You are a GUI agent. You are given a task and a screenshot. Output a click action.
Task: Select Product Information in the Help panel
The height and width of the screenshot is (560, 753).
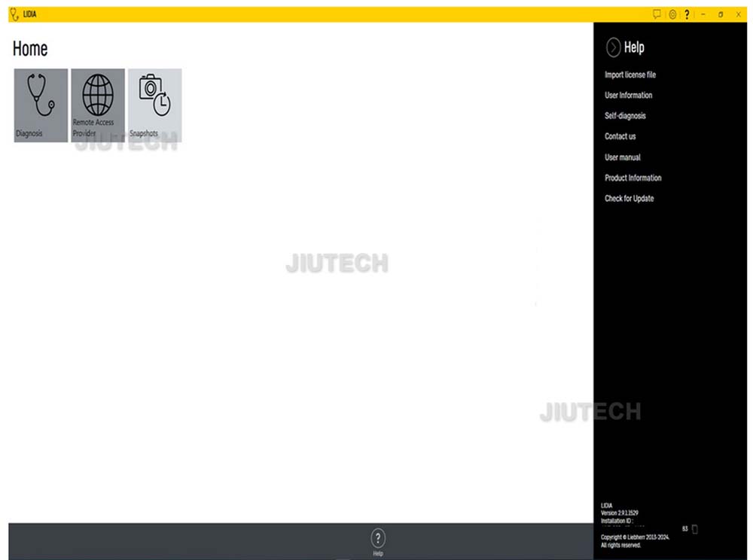tap(633, 178)
